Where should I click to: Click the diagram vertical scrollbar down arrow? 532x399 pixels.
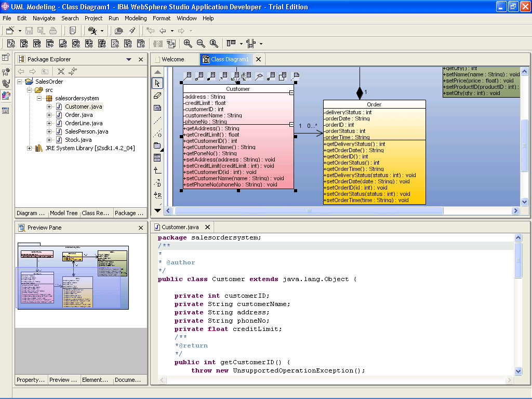click(x=524, y=202)
